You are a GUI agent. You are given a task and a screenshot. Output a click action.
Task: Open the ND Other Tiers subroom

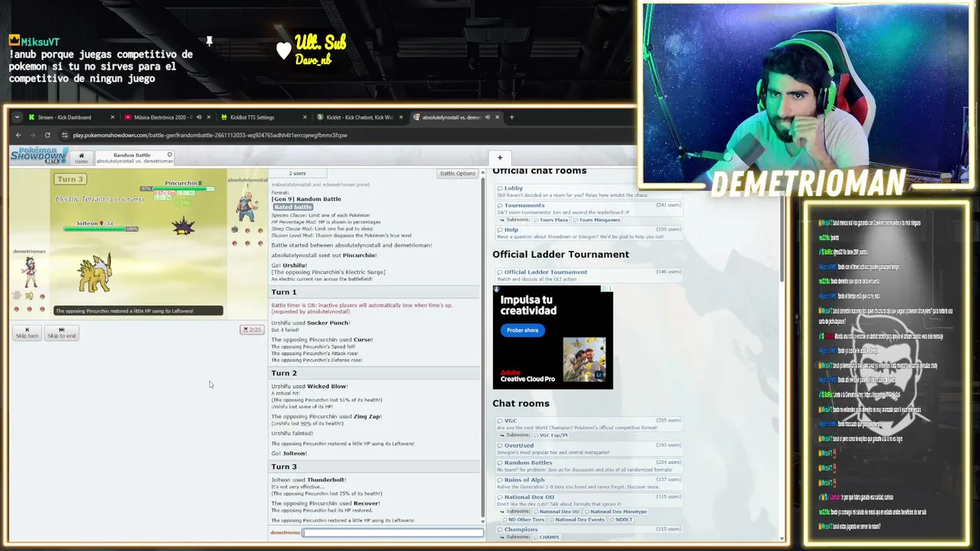click(525, 520)
